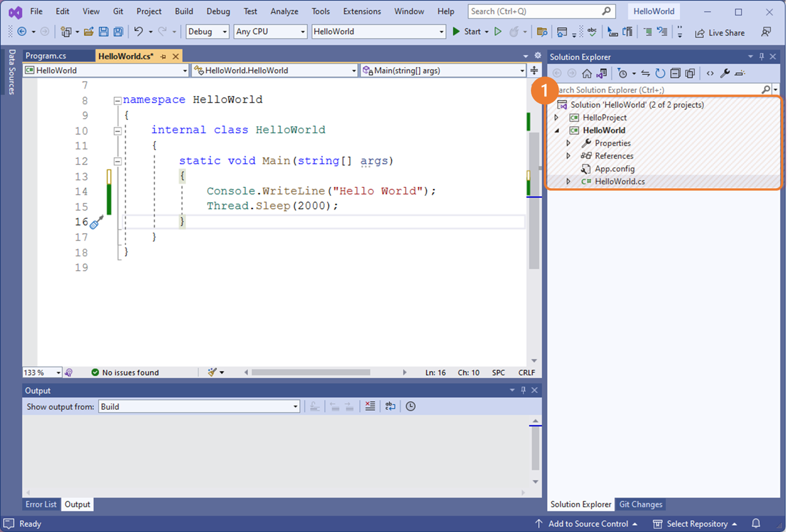Screen dimensions: 788x532
Task: Click the Live Share button
Action: 720,33
